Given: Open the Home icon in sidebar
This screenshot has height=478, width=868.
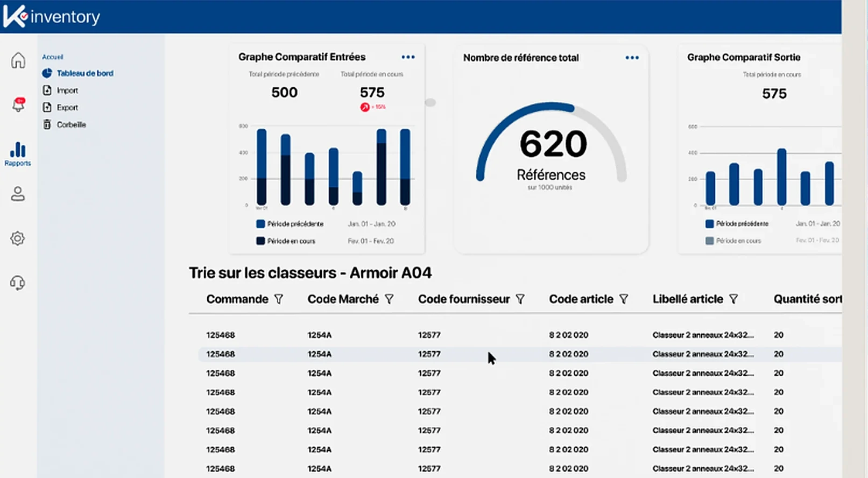Looking at the screenshot, I should pos(18,60).
